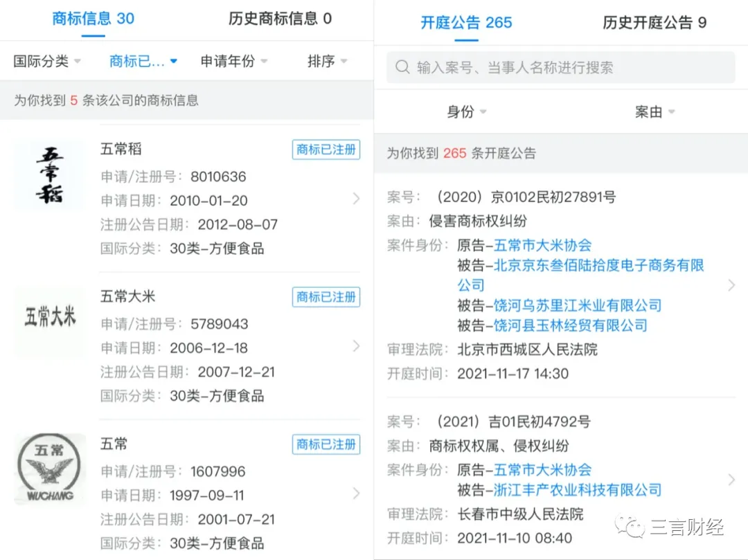Open 申请年份 filter dropdown
This screenshot has height=560, width=748.
pyautogui.click(x=234, y=61)
